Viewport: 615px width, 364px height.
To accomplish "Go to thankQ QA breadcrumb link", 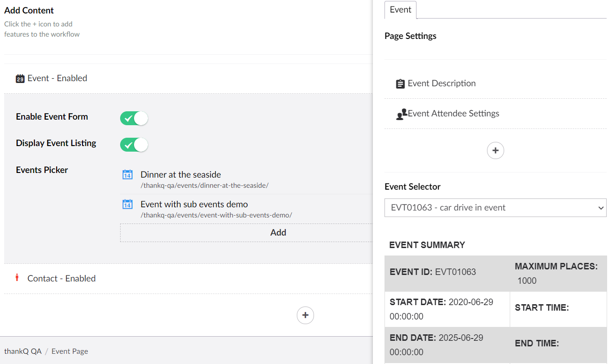I will coord(23,351).
